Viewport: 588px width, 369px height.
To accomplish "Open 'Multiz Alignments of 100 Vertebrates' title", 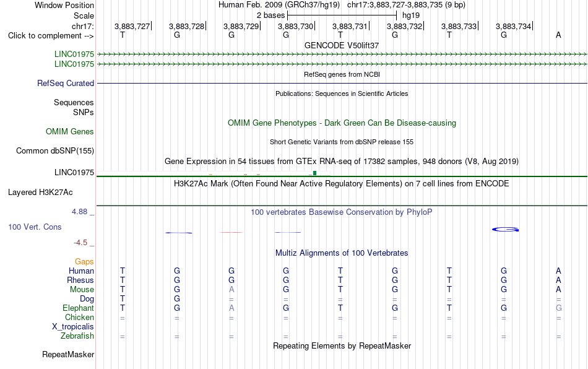I will [342, 253].
